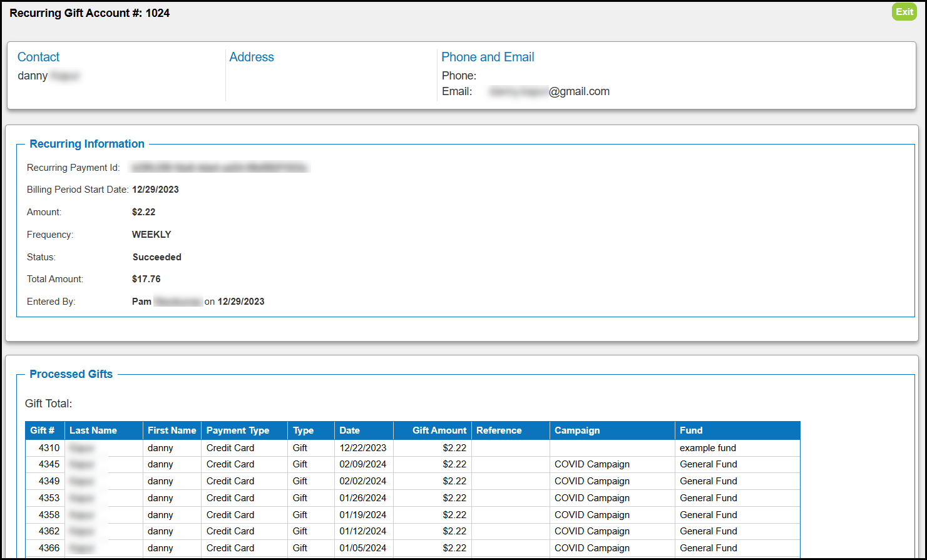Click Credit Card in gift 4353 row

tap(230, 498)
